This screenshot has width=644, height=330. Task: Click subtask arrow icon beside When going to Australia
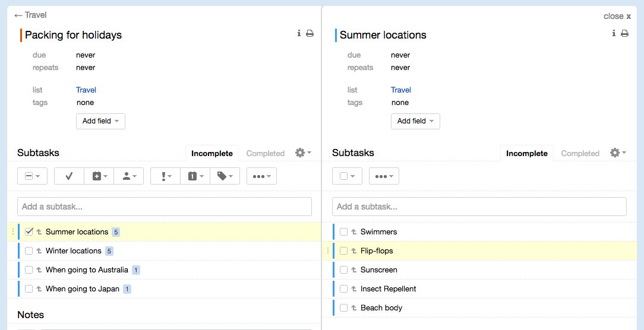click(x=39, y=269)
